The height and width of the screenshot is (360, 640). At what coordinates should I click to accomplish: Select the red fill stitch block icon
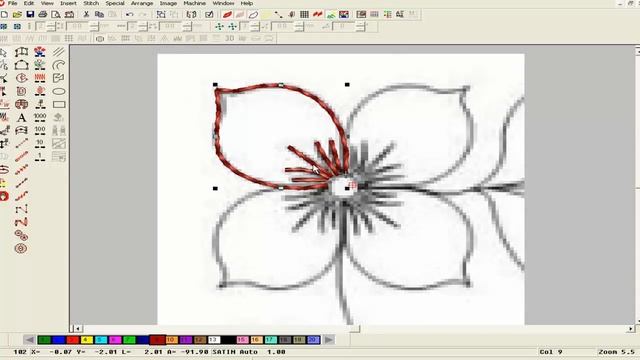pyautogui.click(x=40, y=78)
